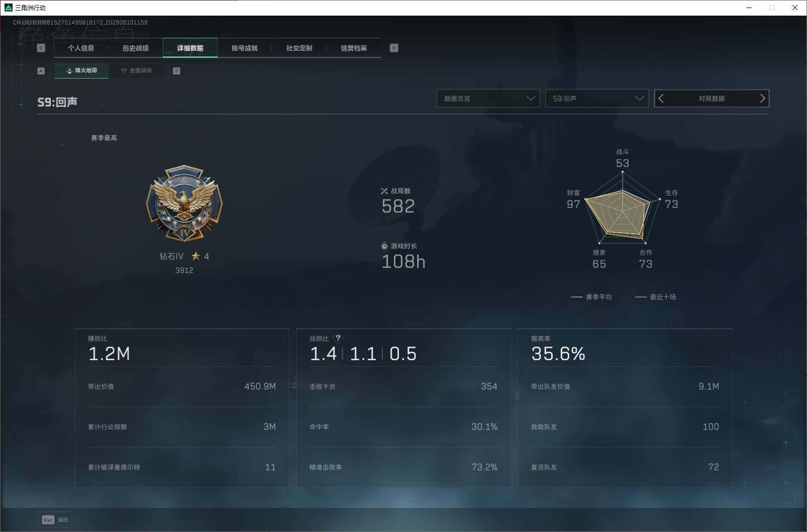Click the S9:回声 season heading
The height and width of the screenshot is (532, 807).
coord(57,102)
